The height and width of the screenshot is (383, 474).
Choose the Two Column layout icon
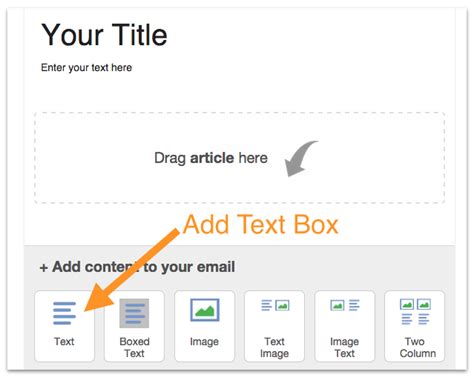(415, 312)
